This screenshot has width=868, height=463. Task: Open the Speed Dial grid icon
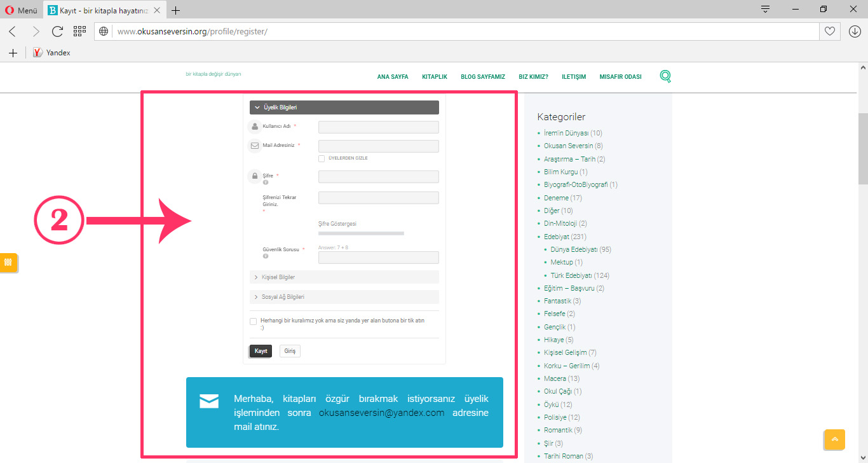coord(79,31)
